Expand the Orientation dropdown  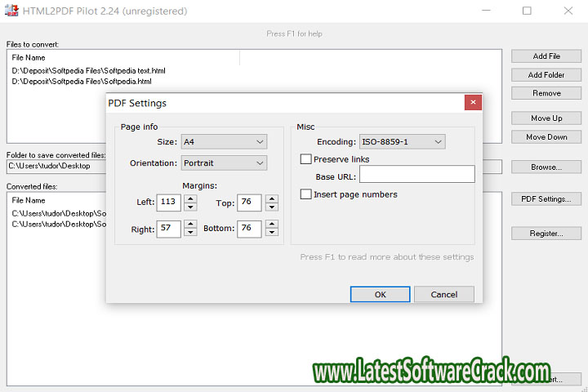(224, 163)
